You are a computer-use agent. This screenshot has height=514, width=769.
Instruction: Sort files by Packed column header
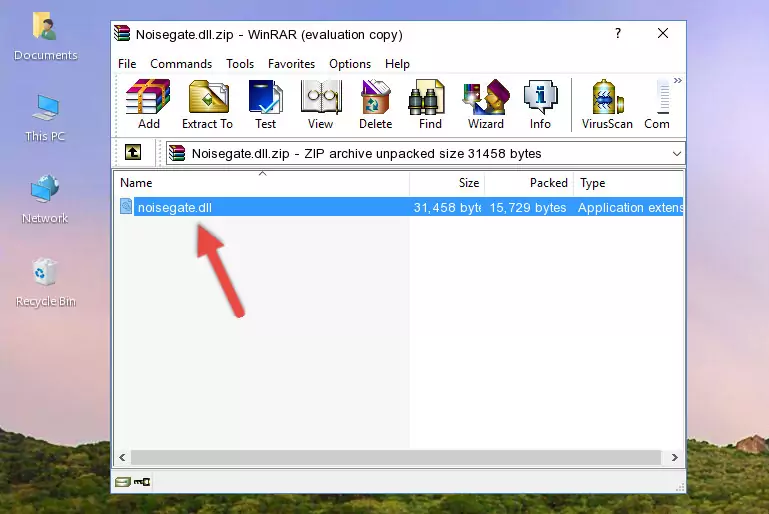529,183
